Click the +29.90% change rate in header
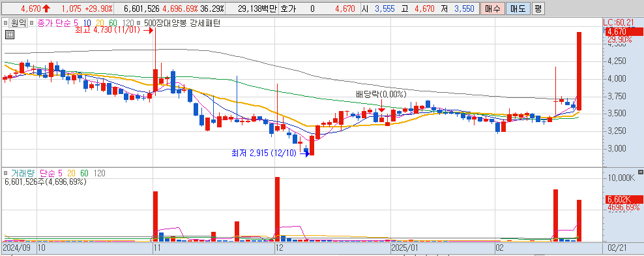 (x=98, y=8)
